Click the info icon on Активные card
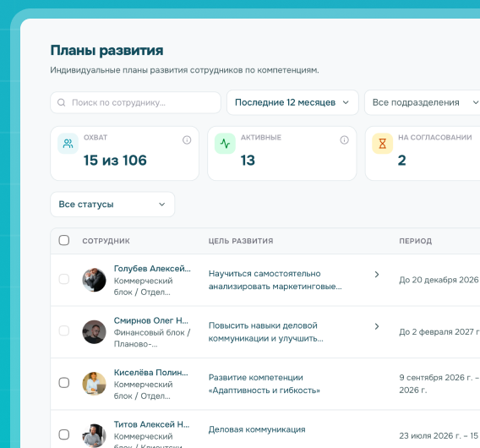This screenshot has height=448, width=480. [344, 140]
